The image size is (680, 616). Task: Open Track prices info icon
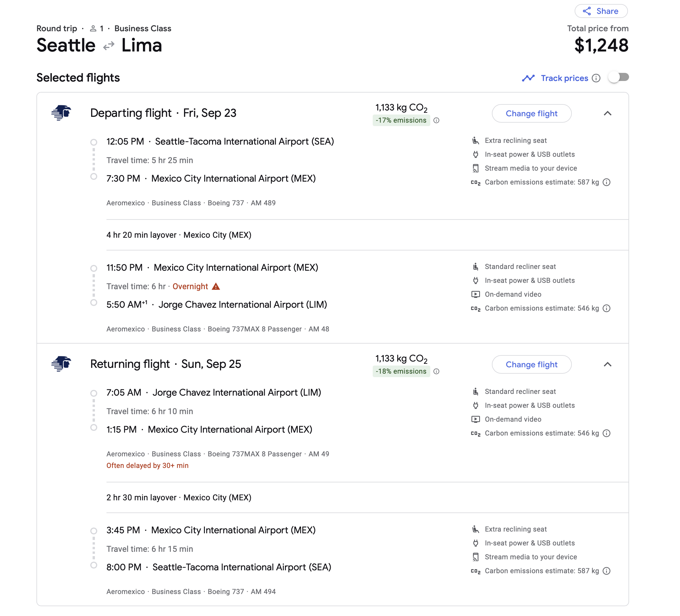coord(596,78)
